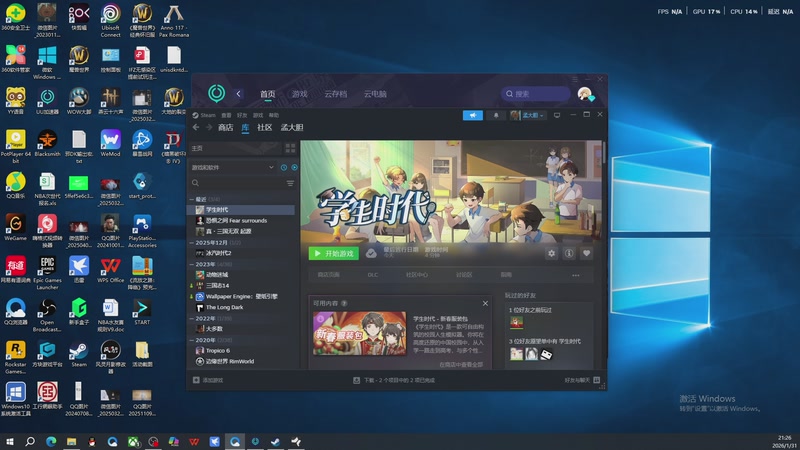Open Steam notifications bell

496,115
